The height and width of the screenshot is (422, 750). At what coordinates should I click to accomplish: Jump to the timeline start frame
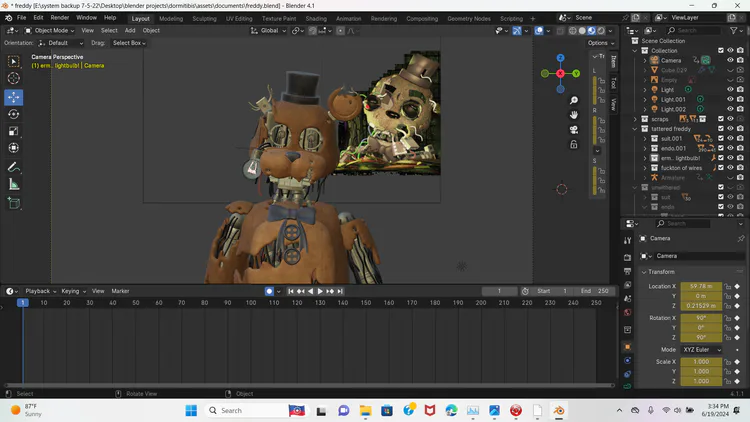pos(290,291)
